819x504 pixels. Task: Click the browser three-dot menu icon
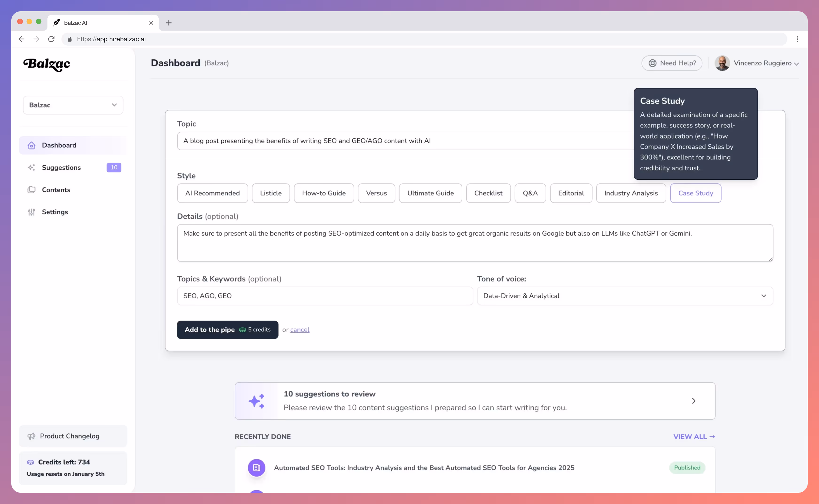(797, 39)
